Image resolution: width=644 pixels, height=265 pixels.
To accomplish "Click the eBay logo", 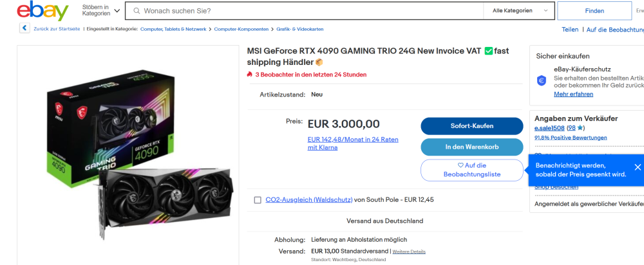I will [x=43, y=12].
